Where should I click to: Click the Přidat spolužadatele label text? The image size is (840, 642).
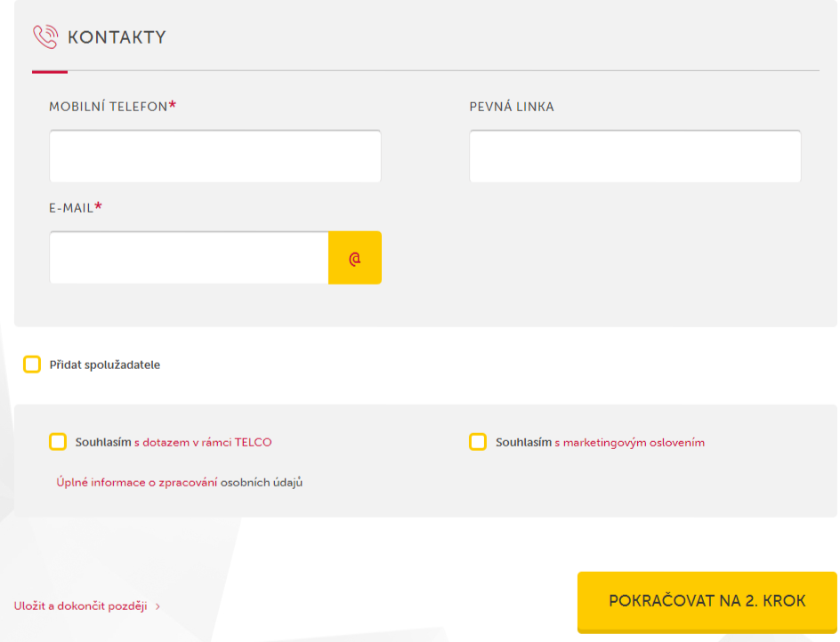coord(104,365)
